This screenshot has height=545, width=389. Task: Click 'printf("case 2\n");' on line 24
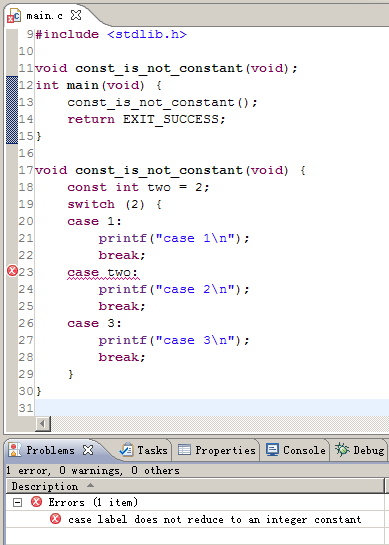[x=174, y=290]
